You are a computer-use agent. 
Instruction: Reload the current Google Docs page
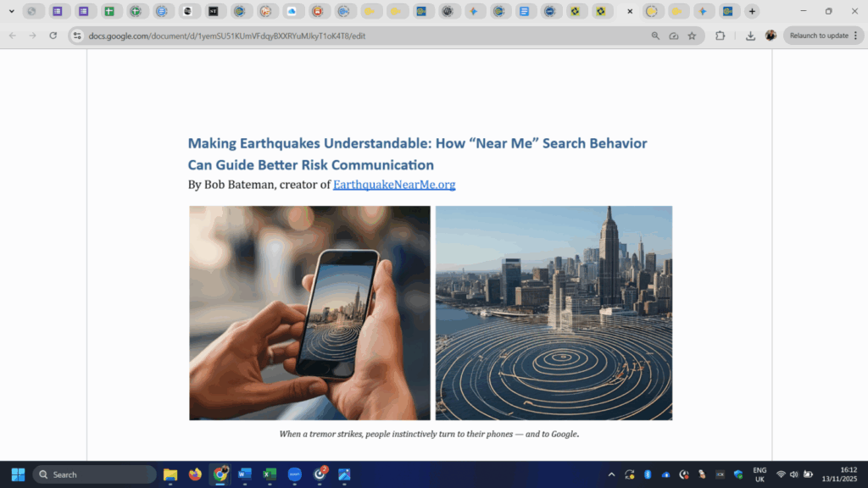53,36
